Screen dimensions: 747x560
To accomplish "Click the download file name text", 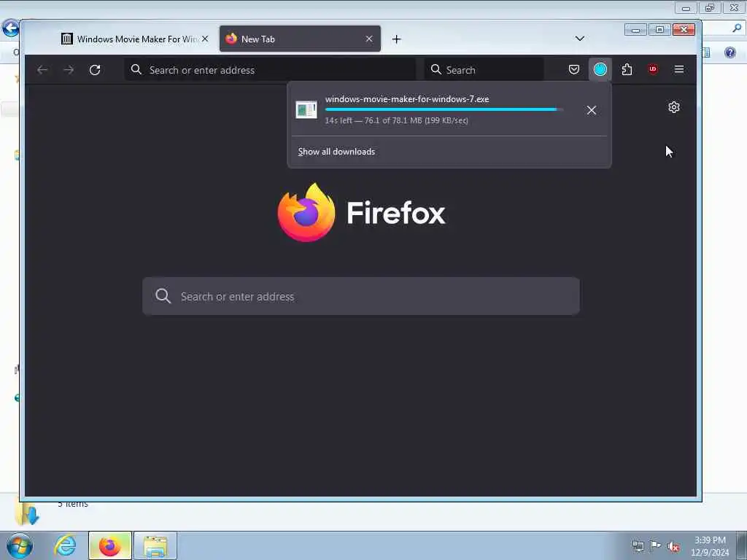I will 407,99.
